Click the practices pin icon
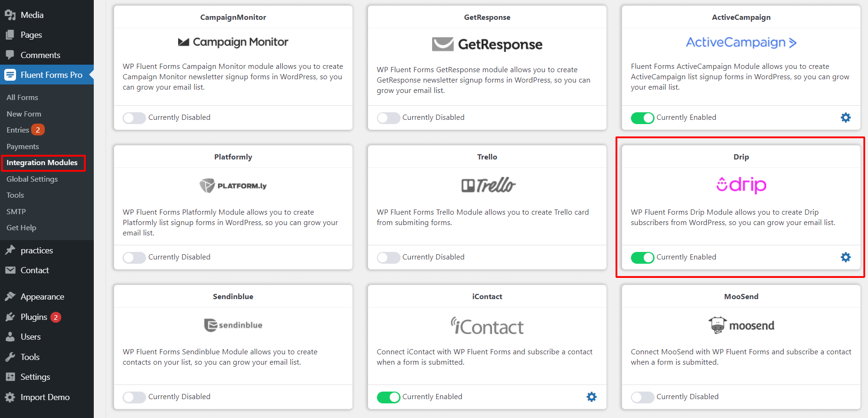868x418 pixels. [10, 250]
